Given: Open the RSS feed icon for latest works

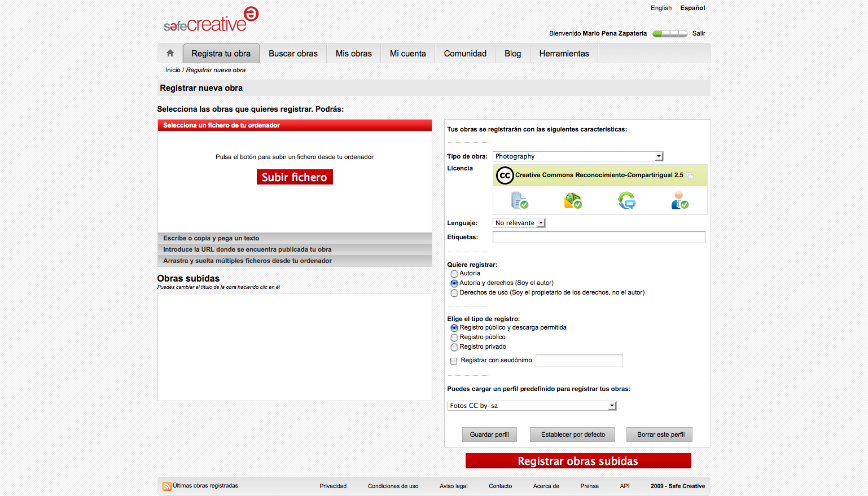Looking at the screenshot, I should (x=166, y=486).
